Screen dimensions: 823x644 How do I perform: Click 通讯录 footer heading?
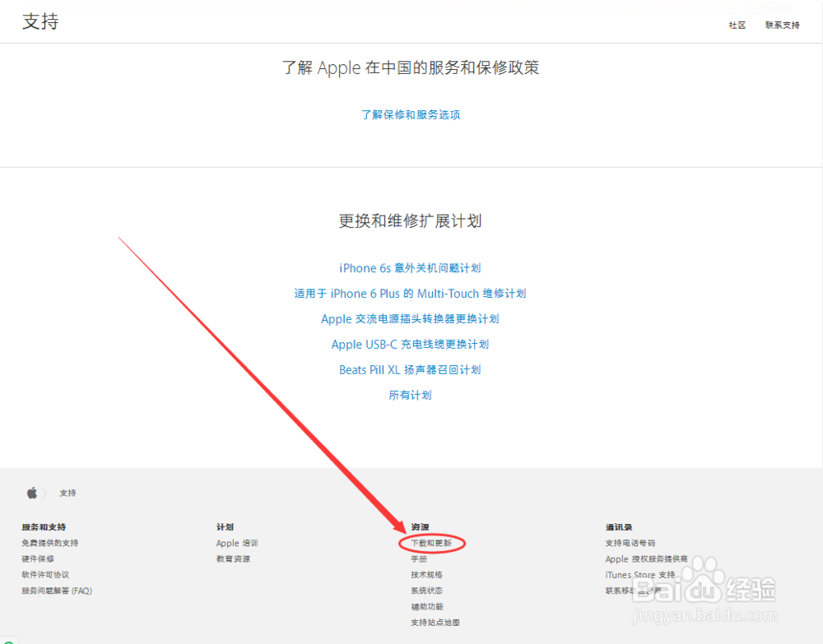[x=619, y=527]
